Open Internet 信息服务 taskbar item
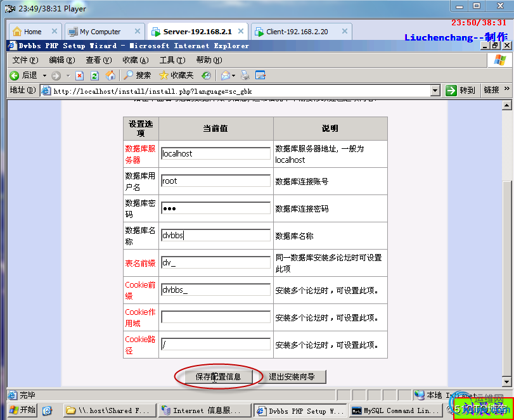 click(205, 410)
